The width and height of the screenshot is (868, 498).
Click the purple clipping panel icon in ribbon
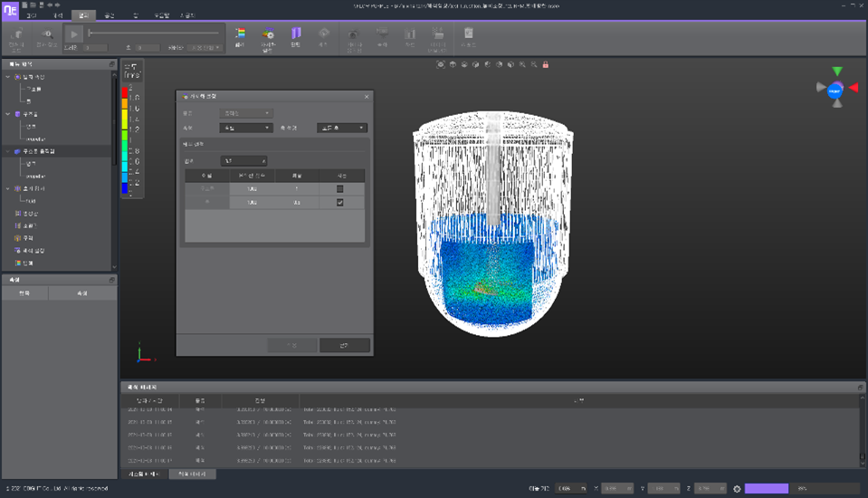(296, 34)
